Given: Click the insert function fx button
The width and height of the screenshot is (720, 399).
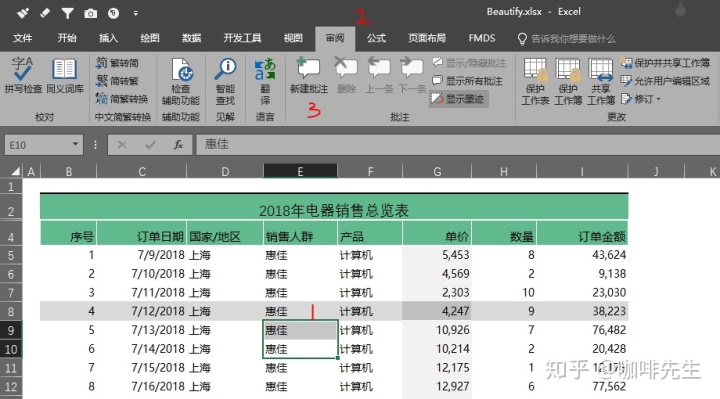Looking at the screenshot, I should click(178, 145).
